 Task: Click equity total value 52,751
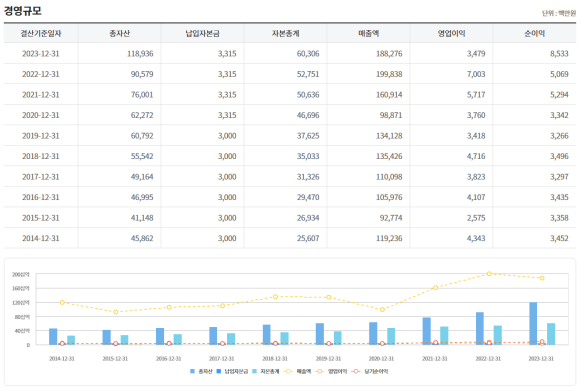(308, 74)
